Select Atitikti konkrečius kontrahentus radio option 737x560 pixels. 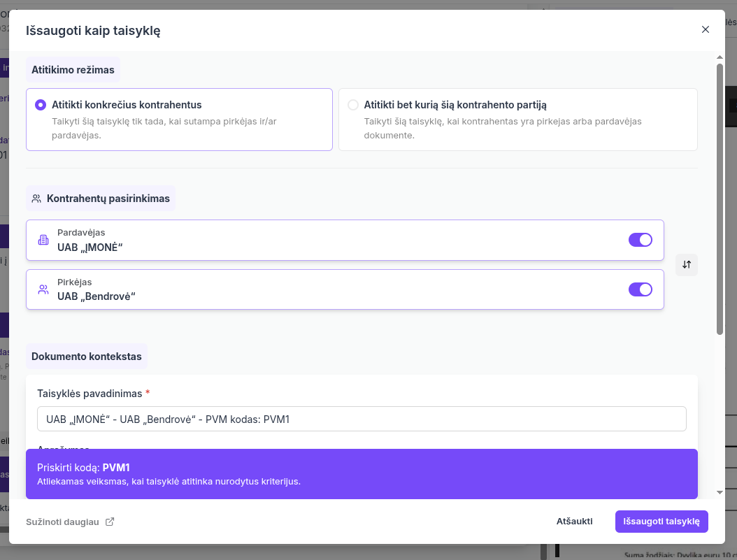(41, 105)
